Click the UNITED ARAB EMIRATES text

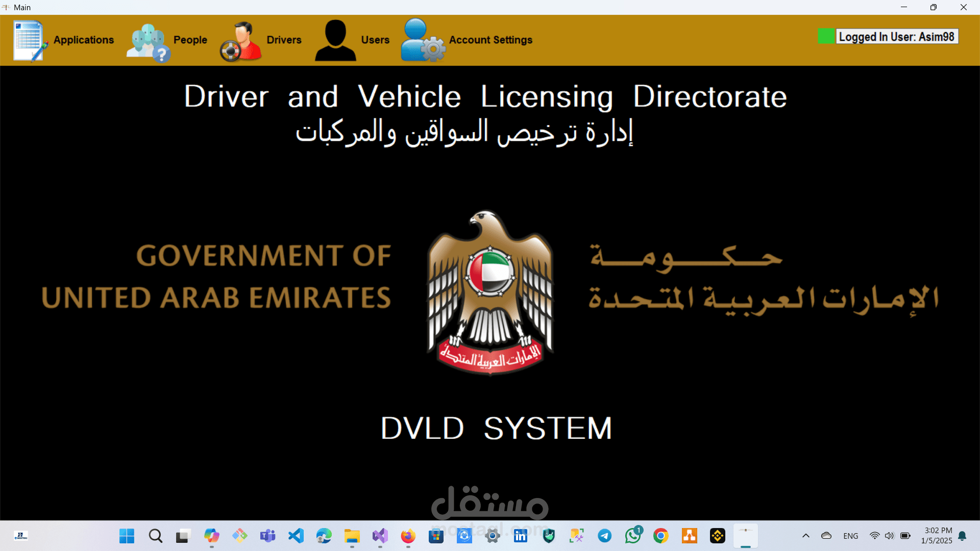click(x=216, y=297)
